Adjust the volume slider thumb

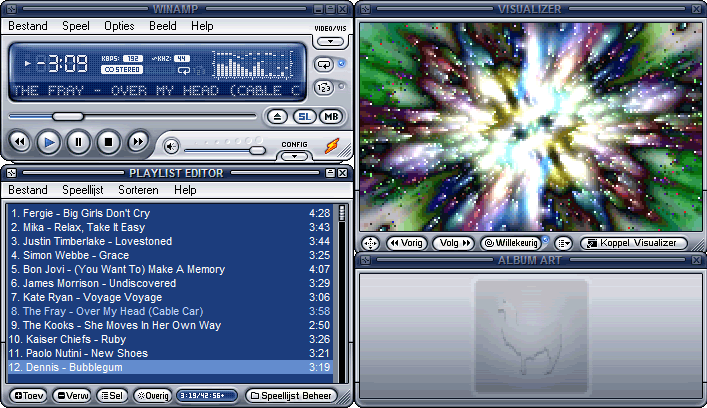(257, 150)
